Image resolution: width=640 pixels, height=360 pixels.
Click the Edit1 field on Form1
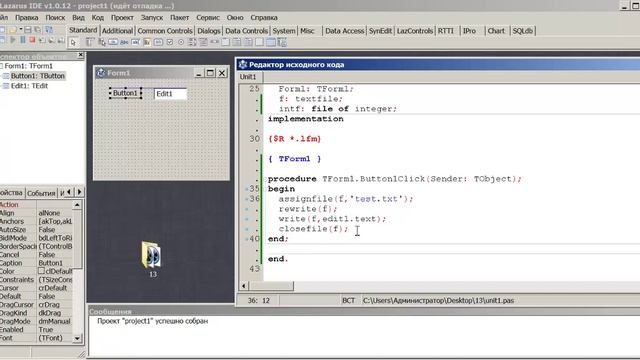coord(171,94)
